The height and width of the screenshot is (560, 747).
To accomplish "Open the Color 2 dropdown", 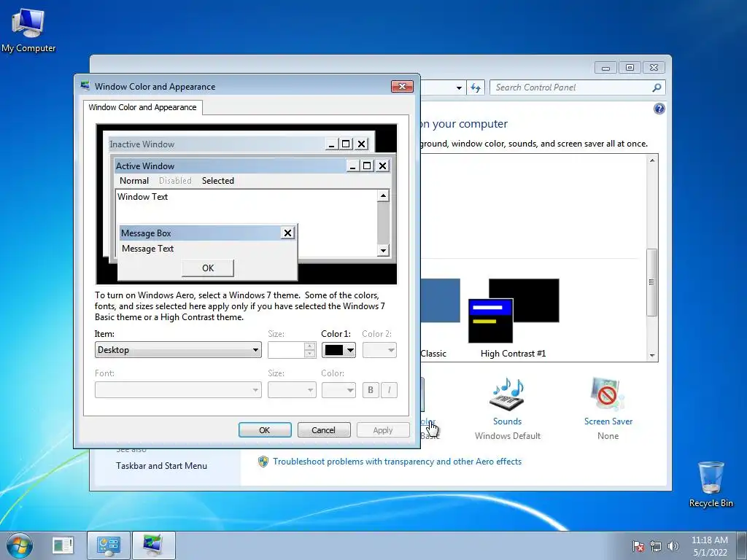I will 379,351.
